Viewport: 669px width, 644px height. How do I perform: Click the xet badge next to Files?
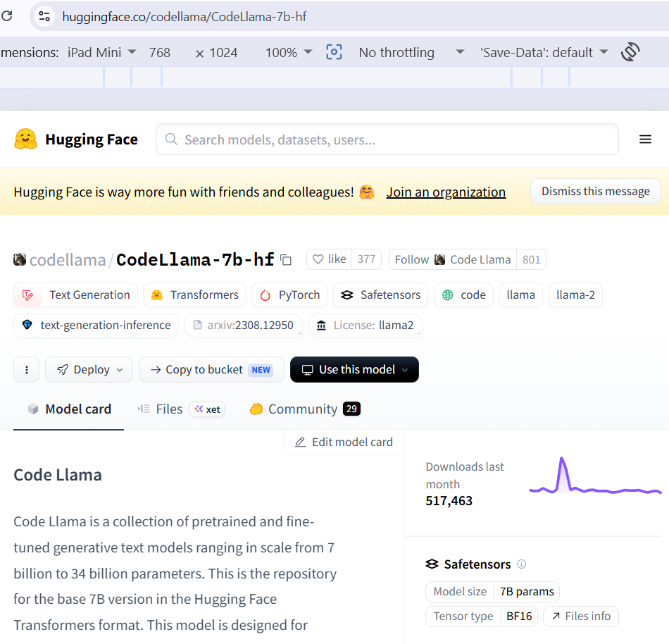coord(207,409)
